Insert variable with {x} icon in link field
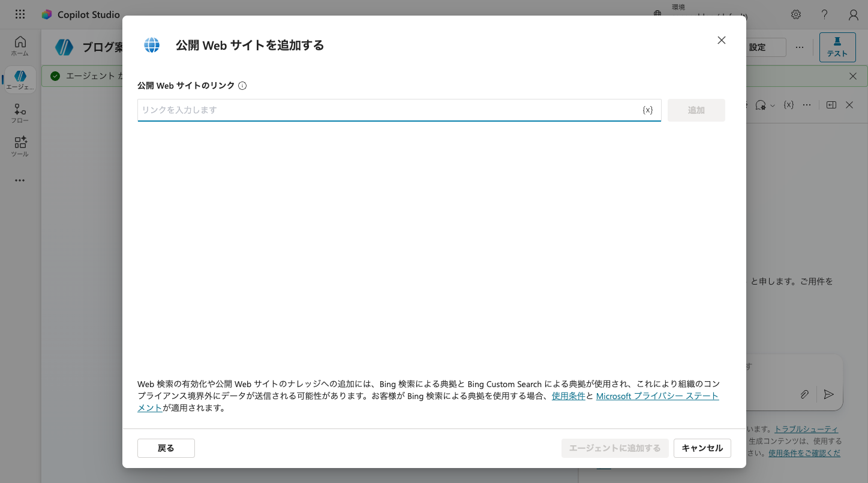Image resolution: width=868 pixels, height=483 pixels. point(648,110)
